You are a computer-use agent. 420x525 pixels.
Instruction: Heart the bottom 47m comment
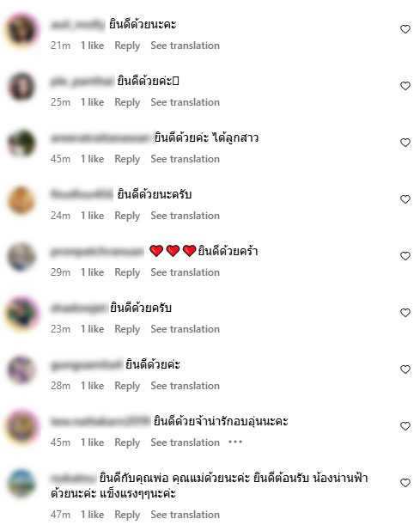coord(405,483)
